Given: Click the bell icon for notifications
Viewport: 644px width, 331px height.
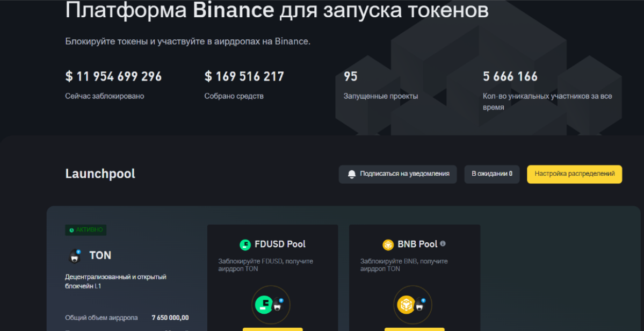Looking at the screenshot, I should click(352, 174).
